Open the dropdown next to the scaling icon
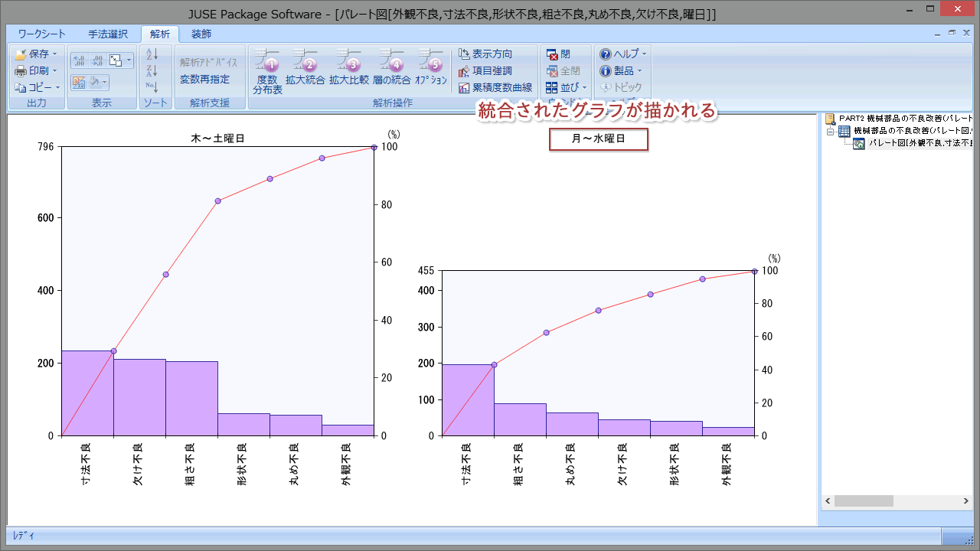This screenshot has height=551, width=980. click(129, 60)
